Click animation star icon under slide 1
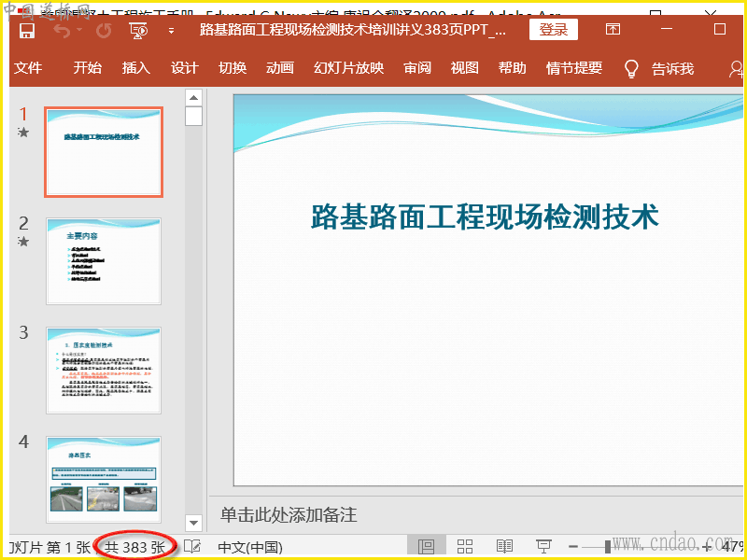This screenshot has height=560, width=747. click(x=23, y=133)
